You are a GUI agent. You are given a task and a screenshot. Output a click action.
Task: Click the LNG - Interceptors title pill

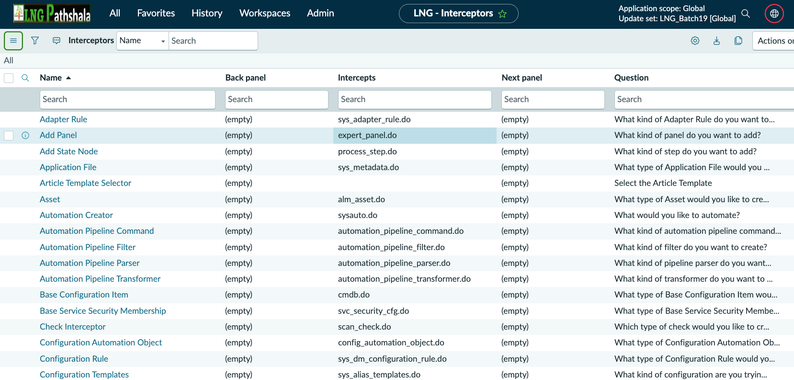coord(459,14)
